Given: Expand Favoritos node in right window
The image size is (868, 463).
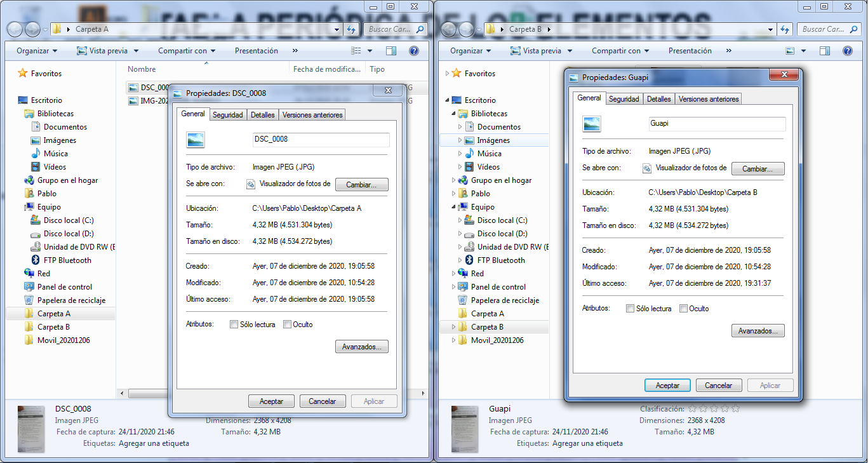Looking at the screenshot, I should pos(448,74).
